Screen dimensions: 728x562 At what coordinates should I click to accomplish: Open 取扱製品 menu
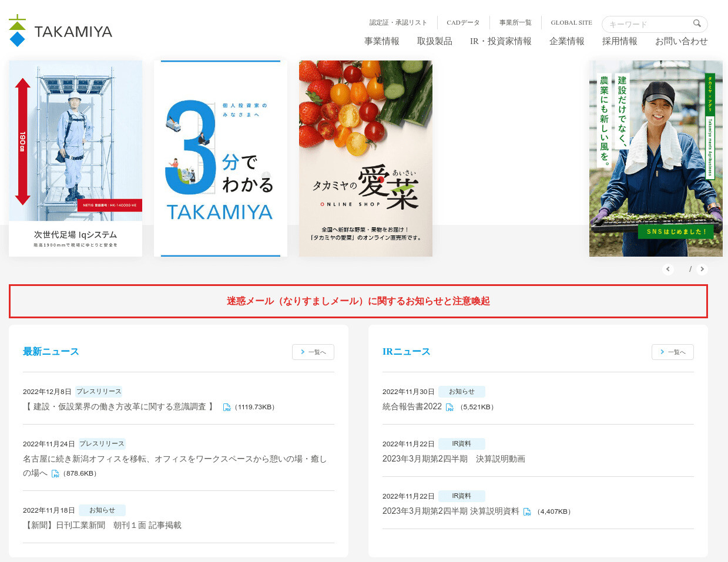[435, 41]
